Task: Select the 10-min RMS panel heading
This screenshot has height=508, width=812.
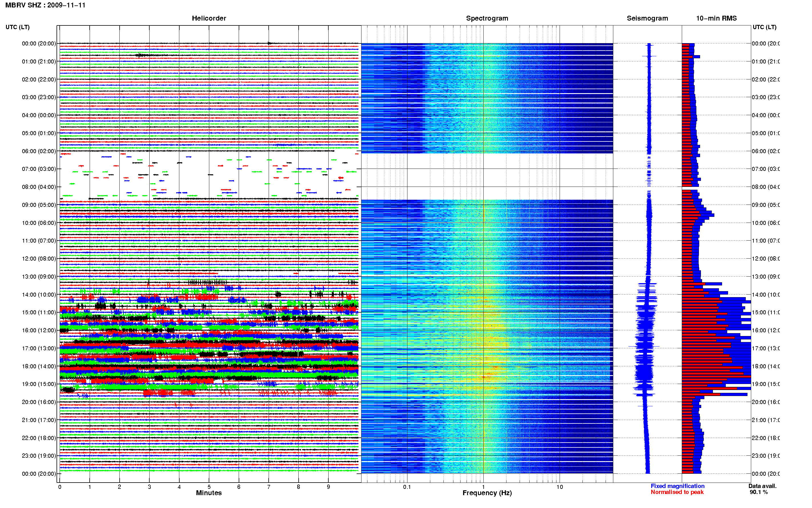Action: [716, 18]
